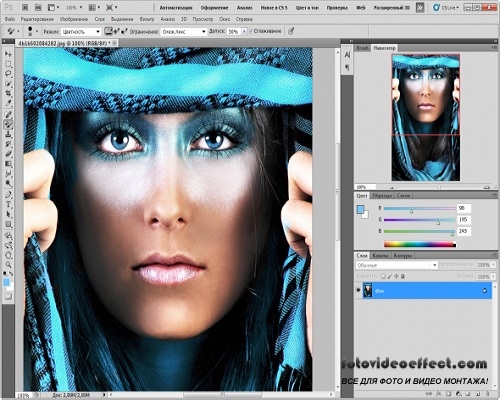
Task: Switch to the Каналы tab
Action: click(x=380, y=256)
